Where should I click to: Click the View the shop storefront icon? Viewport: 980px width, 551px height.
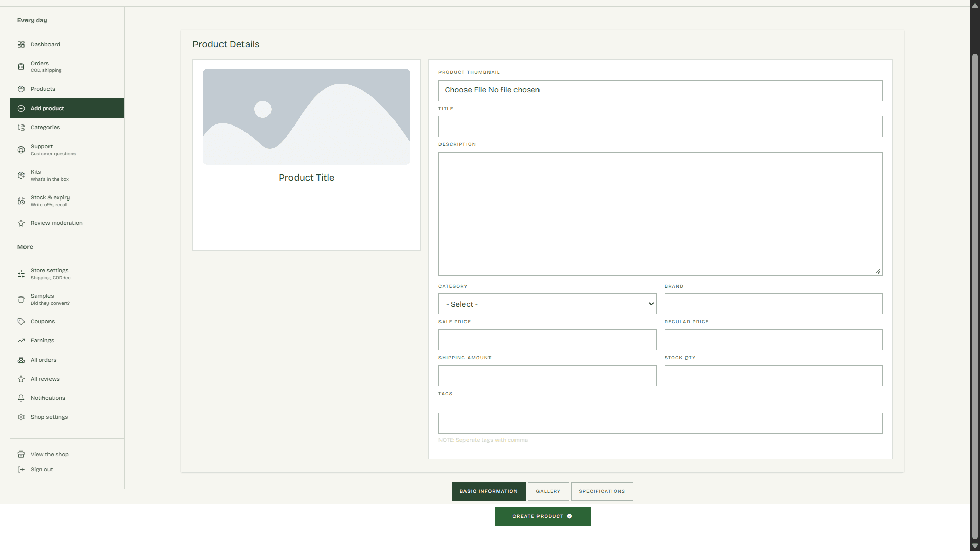[21, 455]
